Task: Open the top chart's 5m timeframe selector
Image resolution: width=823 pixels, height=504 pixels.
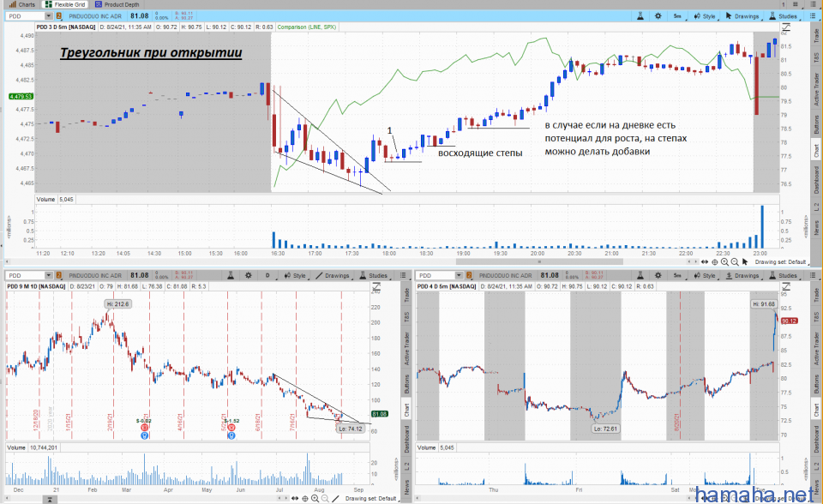Action: click(x=677, y=15)
